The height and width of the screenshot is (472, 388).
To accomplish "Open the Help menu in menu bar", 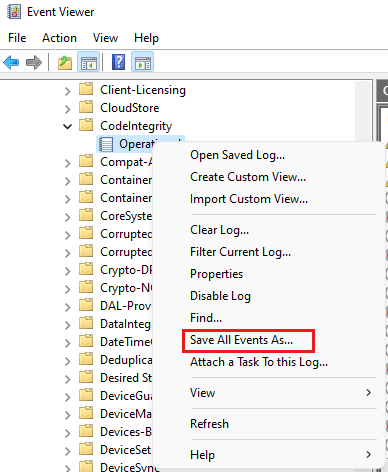I will 146,38.
